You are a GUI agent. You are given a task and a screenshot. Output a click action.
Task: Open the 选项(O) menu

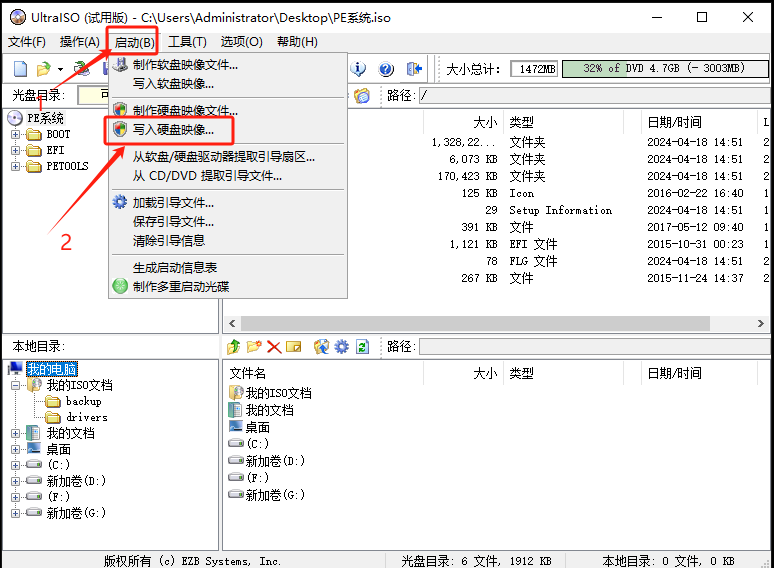tap(241, 42)
